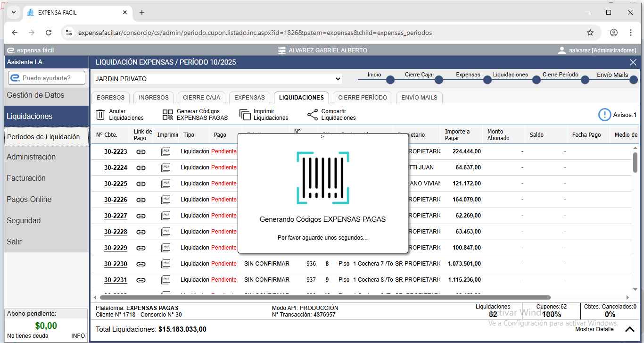The width and height of the screenshot is (644, 343).
Task: Bookmark this page with star icon
Action: [x=590, y=33]
